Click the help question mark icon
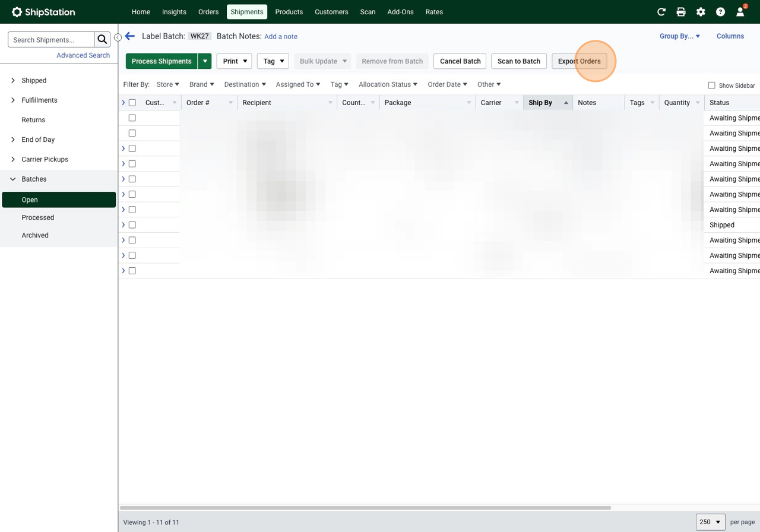The image size is (760, 532). (x=720, y=12)
